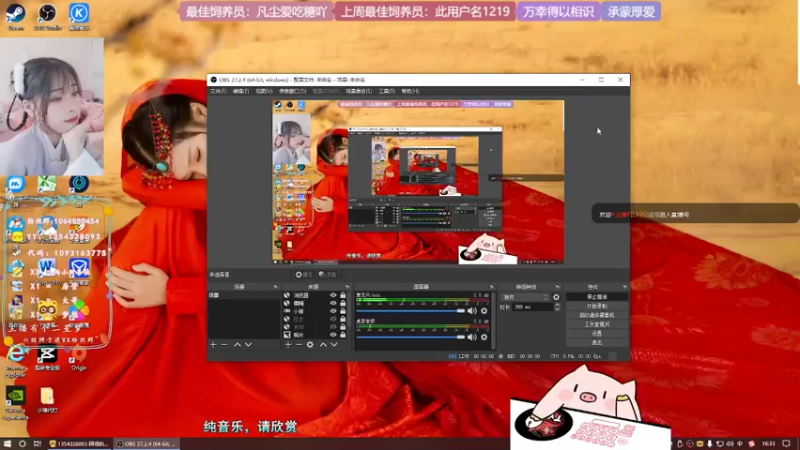Click transition duration field 300 ms
The image size is (800, 450).
(531, 307)
